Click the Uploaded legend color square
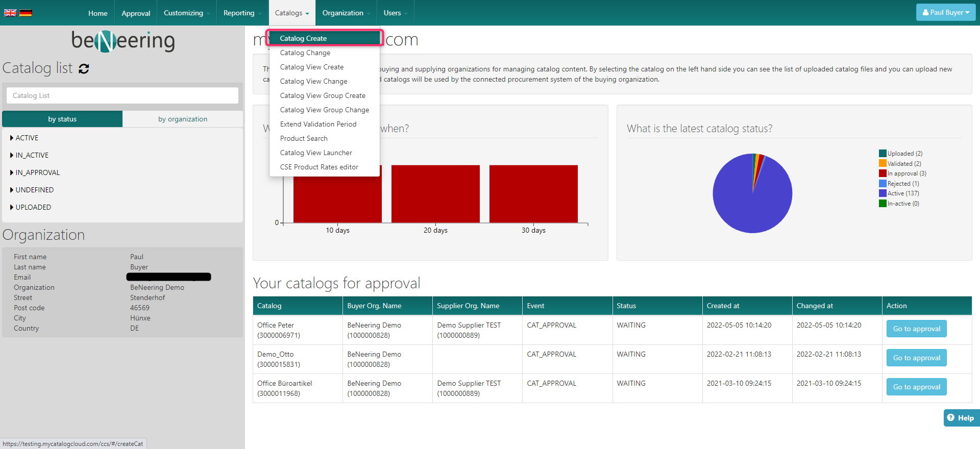 pos(883,154)
